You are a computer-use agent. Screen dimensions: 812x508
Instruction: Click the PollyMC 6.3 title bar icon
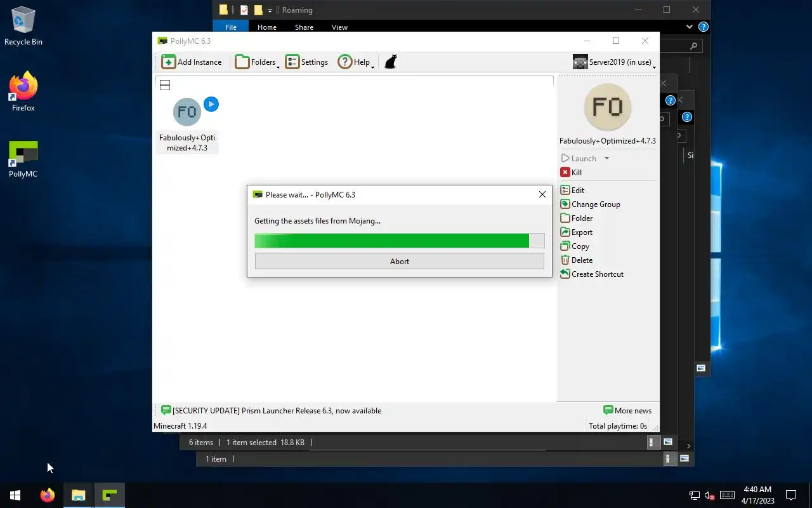pos(162,41)
